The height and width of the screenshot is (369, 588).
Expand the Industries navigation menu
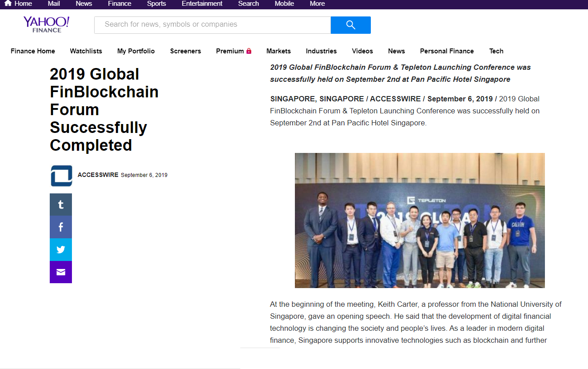tap(321, 51)
